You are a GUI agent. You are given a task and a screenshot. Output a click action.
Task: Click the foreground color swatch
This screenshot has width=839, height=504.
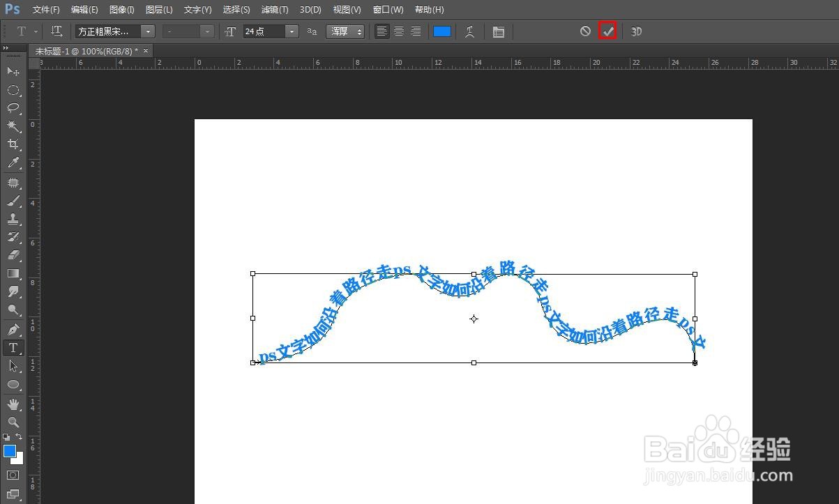[x=10, y=451]
